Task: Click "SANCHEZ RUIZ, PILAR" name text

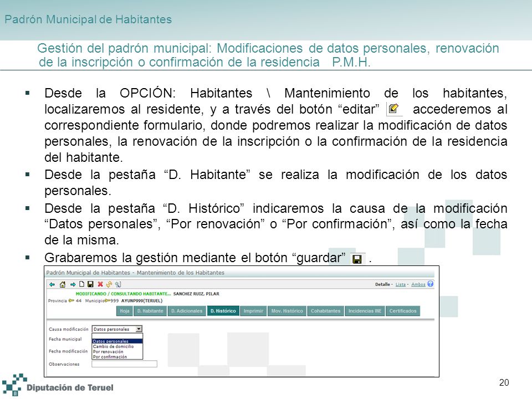Action: click(x=196, y=294)
